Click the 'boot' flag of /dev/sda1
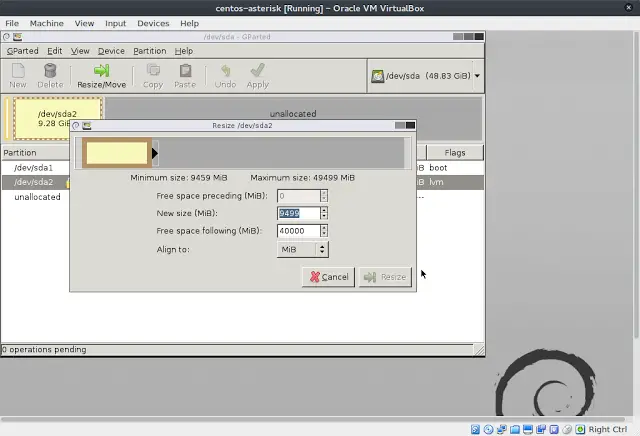 438,168
